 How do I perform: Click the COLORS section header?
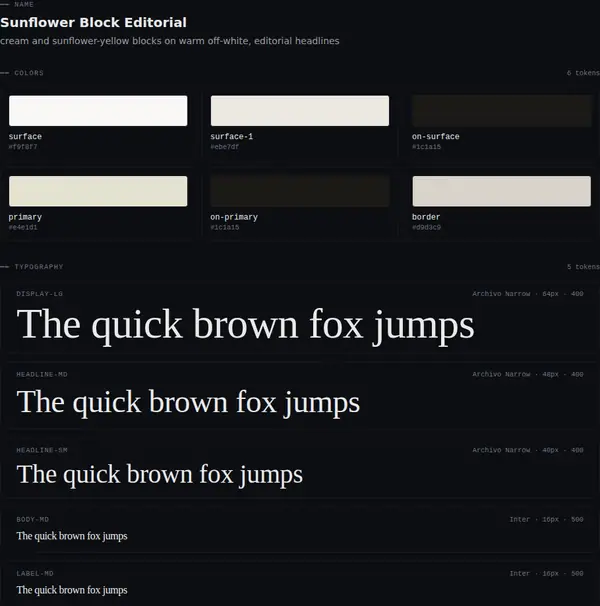click(x=29, y=73)
